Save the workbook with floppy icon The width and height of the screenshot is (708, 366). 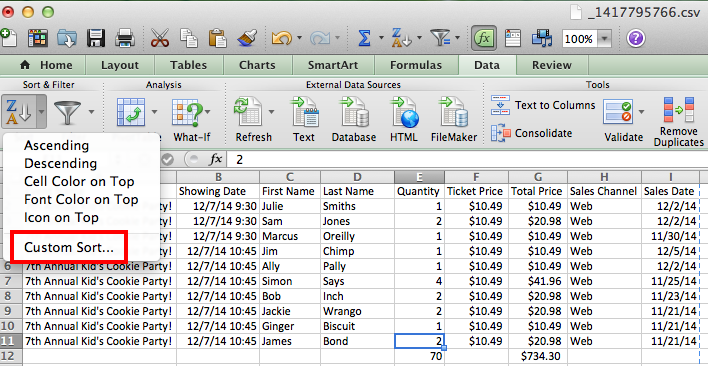coord(96,38)
